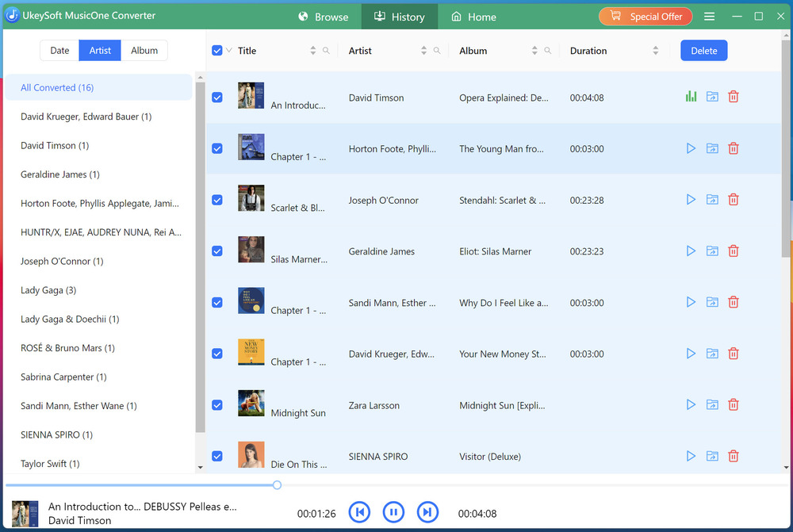Image resolution: width=793 pixels, height=532 pixels.
Task: Search with the Album column magnifier icon
Action: [x=548, y=51]
